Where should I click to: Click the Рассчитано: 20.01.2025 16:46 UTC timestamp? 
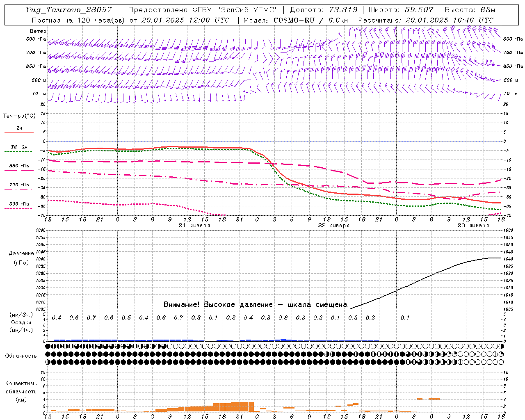[x=426, y=20]
